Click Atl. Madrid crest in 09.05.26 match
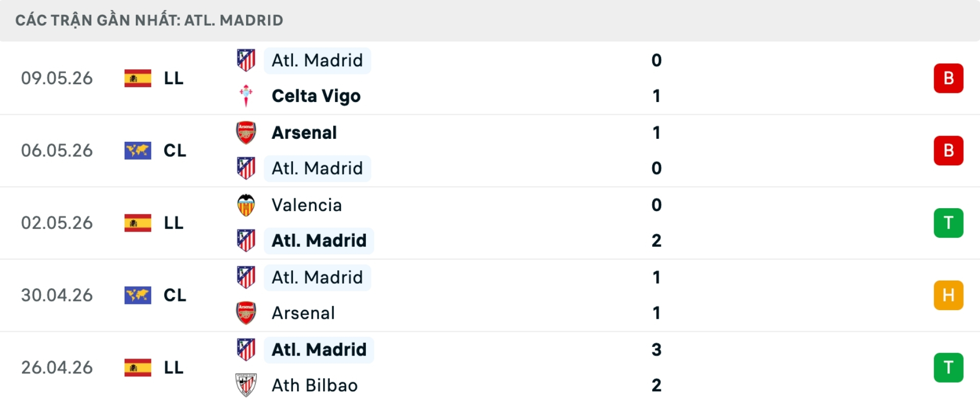This screenshot has width=980, height=404. point(246,60)
